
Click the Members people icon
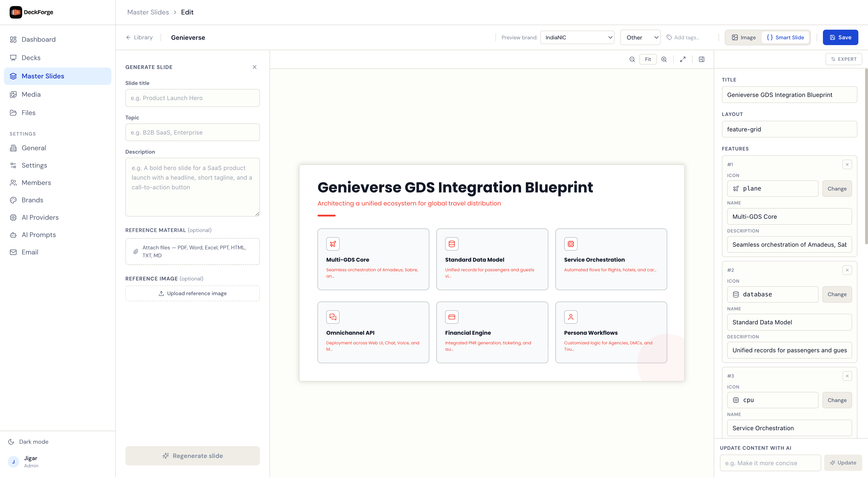(13, 183)
